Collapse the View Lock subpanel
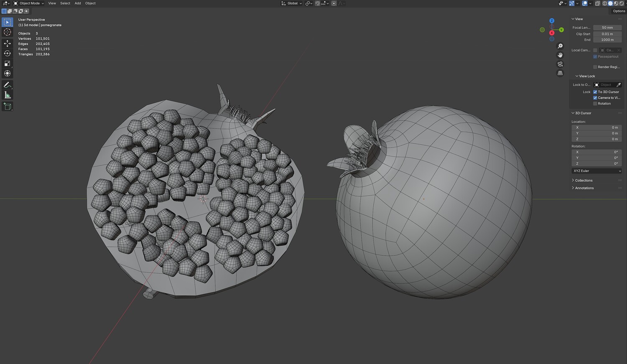This screenshot has width=627, height=364. [585, 76]
